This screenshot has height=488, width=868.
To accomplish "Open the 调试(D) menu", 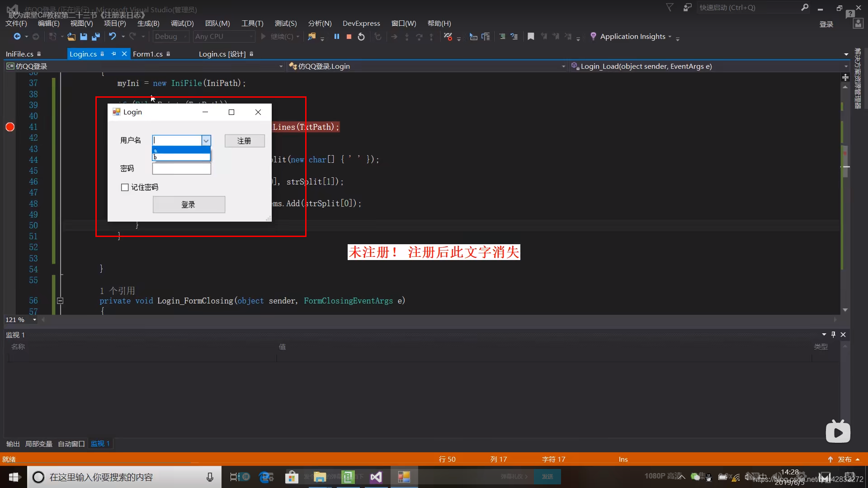I will (x=182, y=24).
